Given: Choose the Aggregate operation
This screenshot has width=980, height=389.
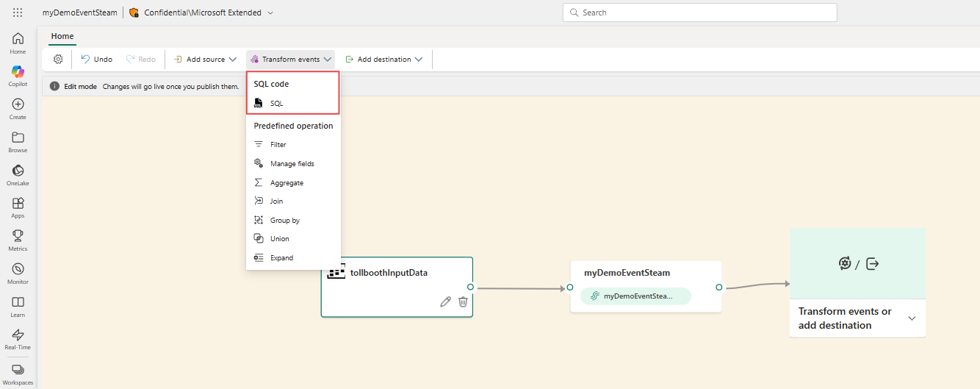Looking at the screenshot, I should 293,182.
